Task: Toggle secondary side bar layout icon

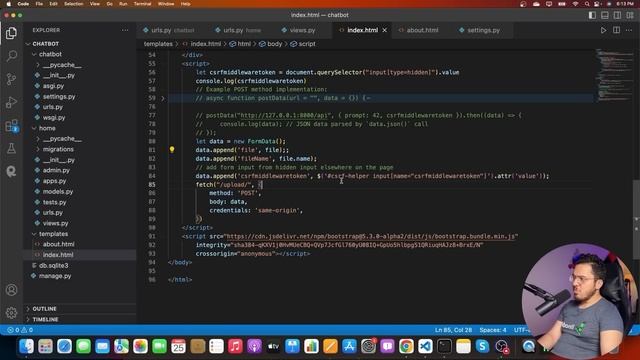Action: tap(618, 15)
